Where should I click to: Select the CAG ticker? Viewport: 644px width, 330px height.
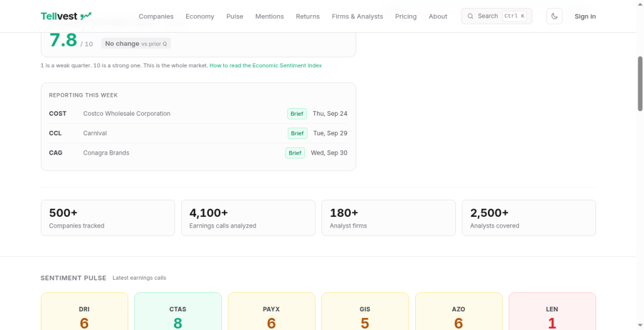pyautogui.click(x=55, y=153)
